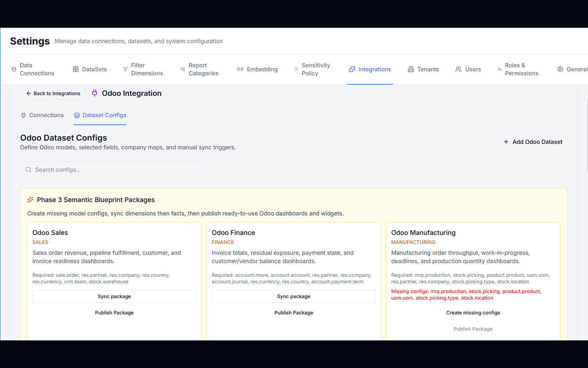Click the Phase 3 Semantic Blueprint Packages heading
Image resolution: width=588 pixels, height=368 pixels.
[96, 200]
